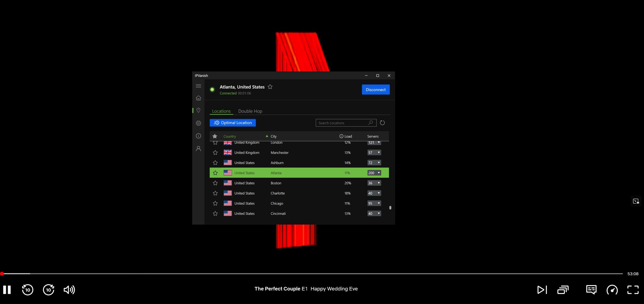Go to the IPVanish home icon
This screenshot has height=304, width=644.
(x=198, y=98)
